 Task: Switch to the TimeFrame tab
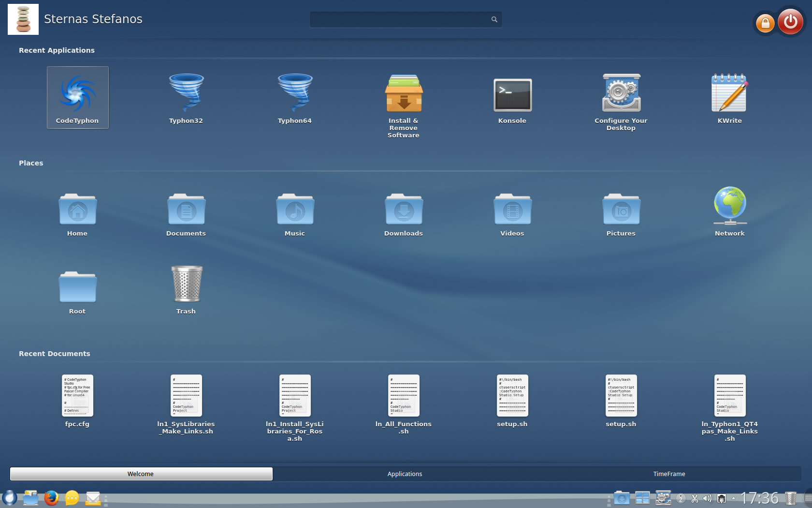pyautogui.click(x=669, y=474)
